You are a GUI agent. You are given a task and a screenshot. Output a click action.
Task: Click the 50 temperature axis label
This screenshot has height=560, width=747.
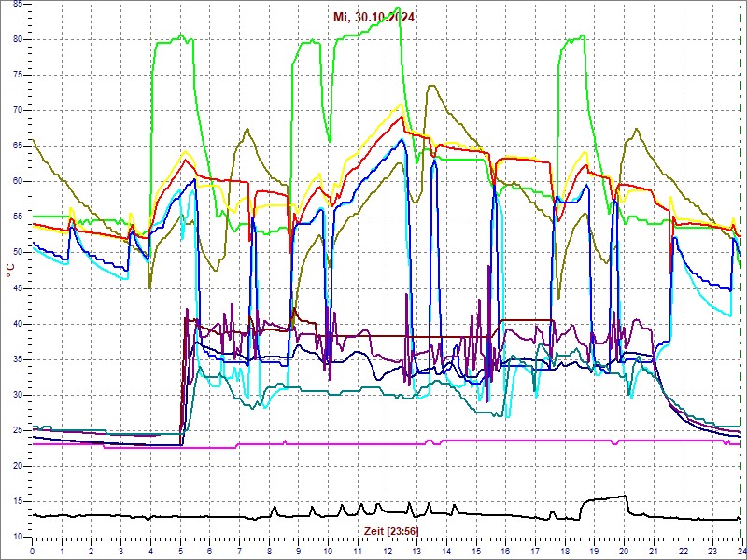(x=17, y=253)
